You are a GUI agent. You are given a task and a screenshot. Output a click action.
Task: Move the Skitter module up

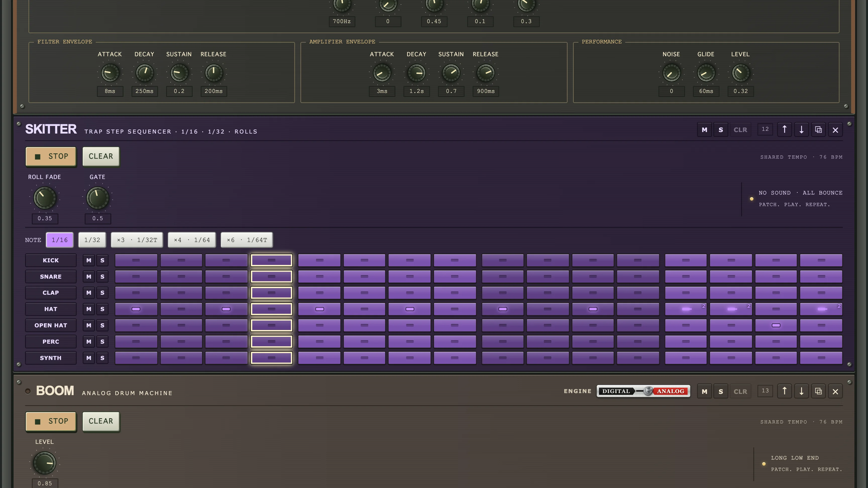pos(784,130)
